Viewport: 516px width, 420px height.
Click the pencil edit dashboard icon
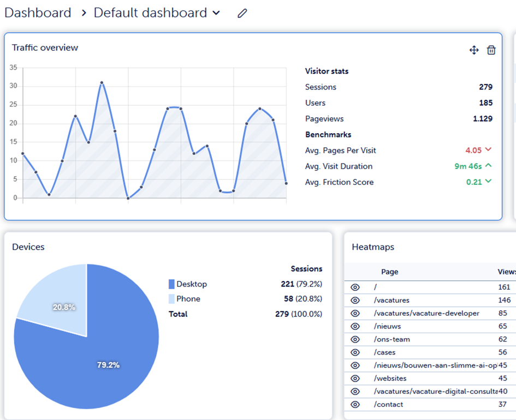pyautogui.click(x=242, y=13)
